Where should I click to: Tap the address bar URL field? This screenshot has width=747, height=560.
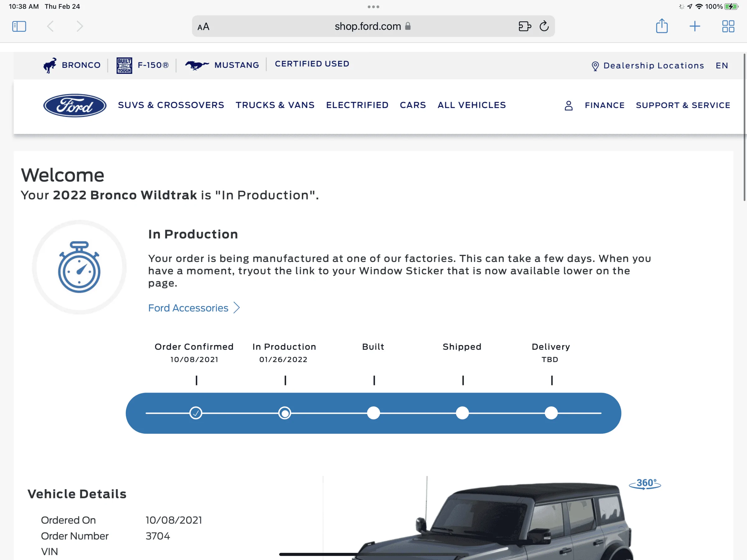pyautogui.click(x=373, y=26)
